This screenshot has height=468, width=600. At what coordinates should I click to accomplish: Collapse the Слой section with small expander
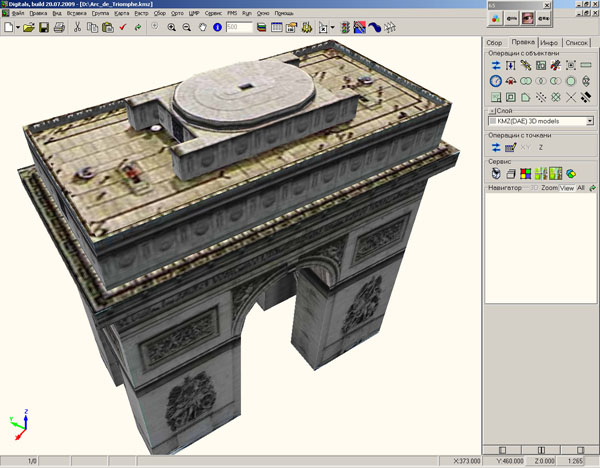pyautogui.click(x=492, y=111)
